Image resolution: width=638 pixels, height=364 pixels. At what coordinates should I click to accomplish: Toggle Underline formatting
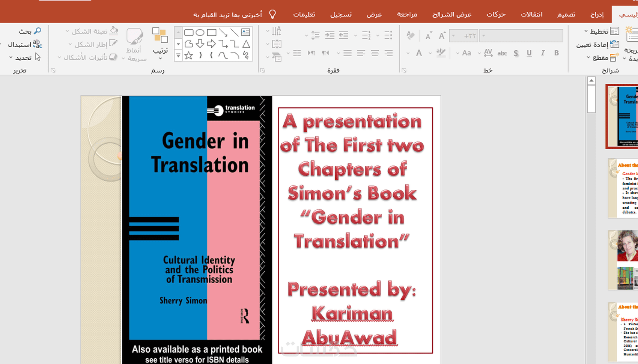point(529,53)
